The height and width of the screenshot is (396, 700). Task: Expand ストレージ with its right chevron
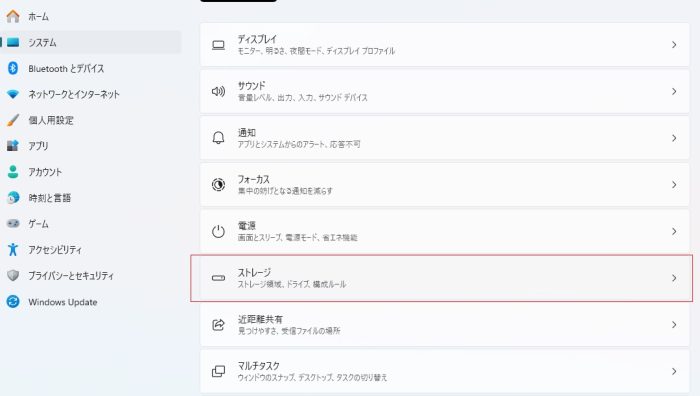674,278
